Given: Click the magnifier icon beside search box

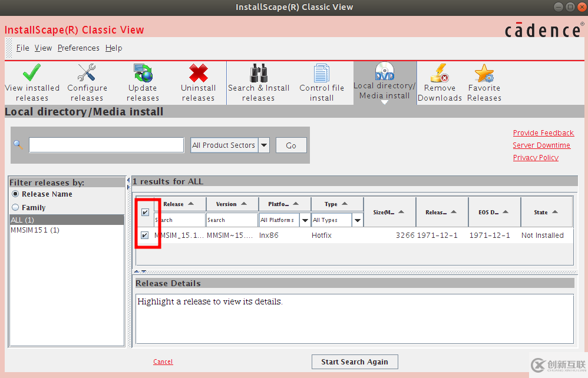Looking at the screenshot, I should tap(18, 145).
